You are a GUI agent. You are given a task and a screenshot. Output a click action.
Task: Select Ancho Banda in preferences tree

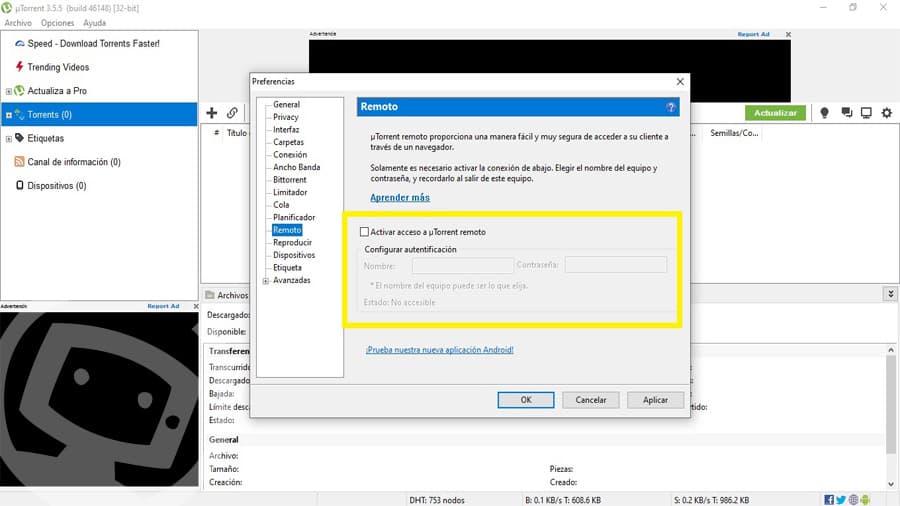(296, 168)
